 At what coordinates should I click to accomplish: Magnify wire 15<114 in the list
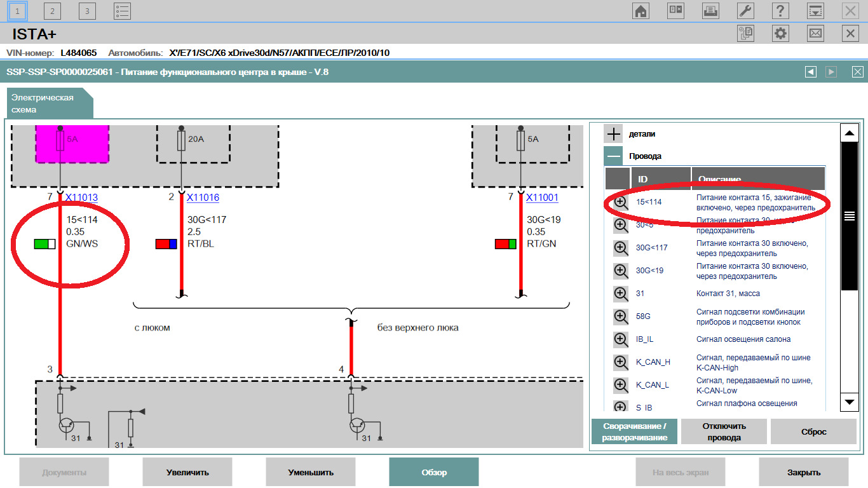[621, 202]
